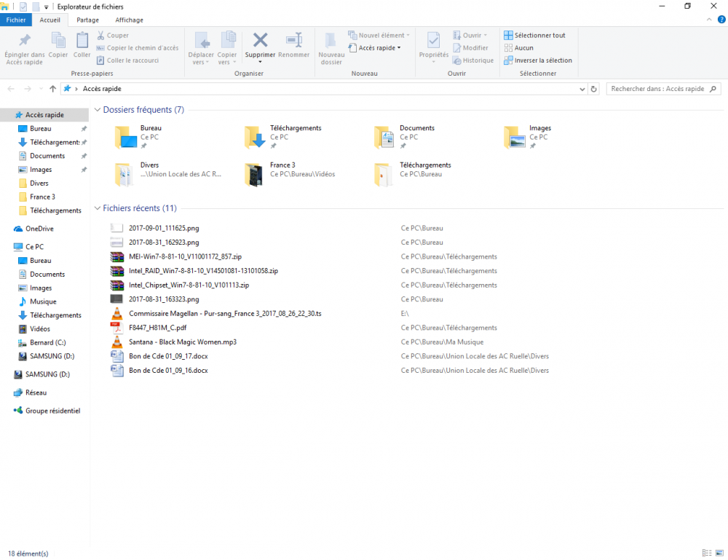This screenshot has height=560, width=728.
Task: Open the Images frequent folder
Action: 527,137
